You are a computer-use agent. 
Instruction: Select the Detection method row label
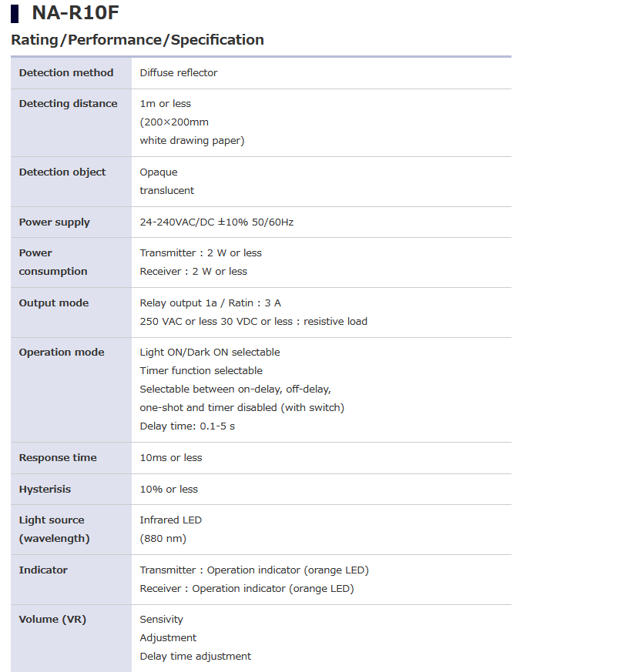coord(66,73)
